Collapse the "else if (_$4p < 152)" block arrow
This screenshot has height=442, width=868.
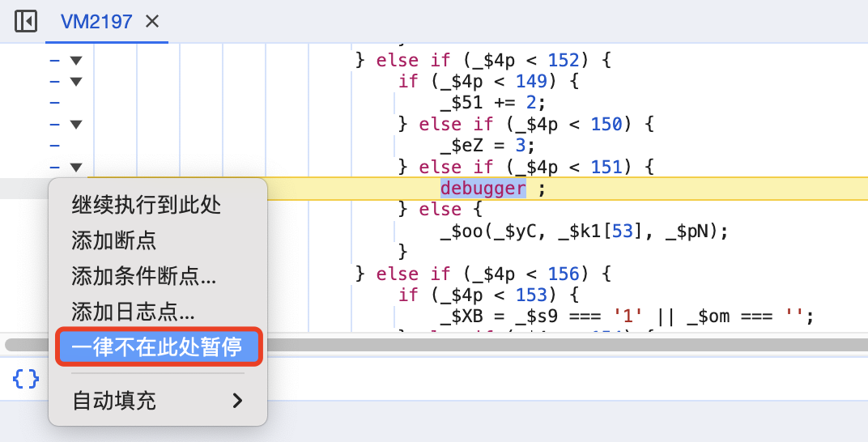pos(76,60)
